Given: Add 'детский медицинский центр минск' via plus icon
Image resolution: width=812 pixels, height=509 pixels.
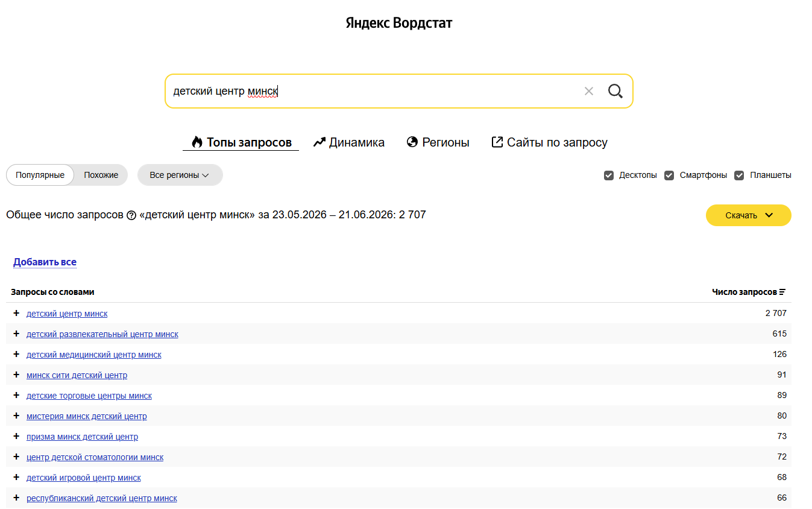Looking at the screenshot, I should click(16, 354).
